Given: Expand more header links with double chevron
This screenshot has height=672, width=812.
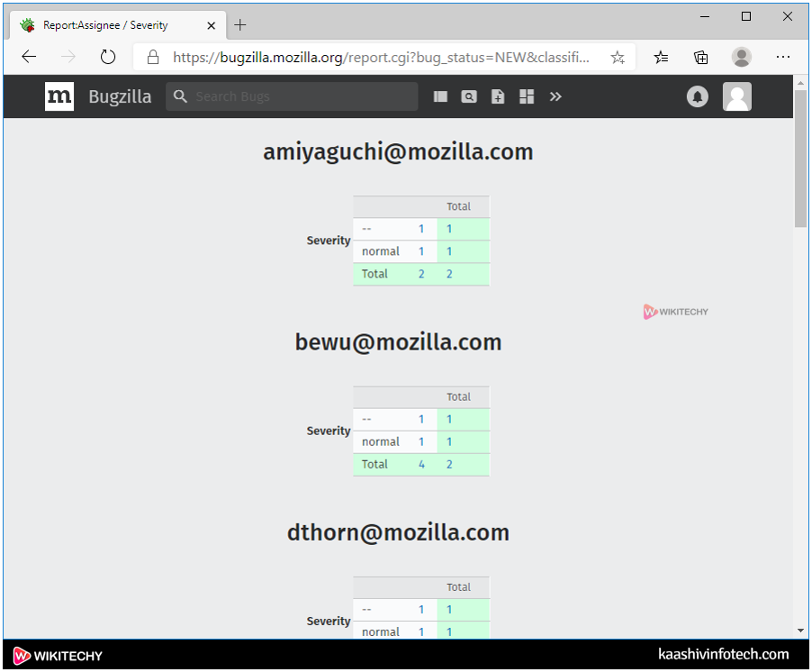Looking at the screenshot, I should click(555, 96).
